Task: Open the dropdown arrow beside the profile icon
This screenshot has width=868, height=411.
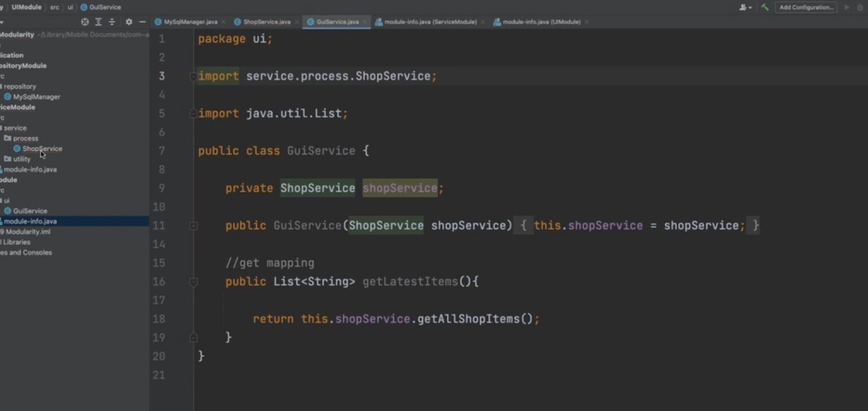Action: [751, 7]
